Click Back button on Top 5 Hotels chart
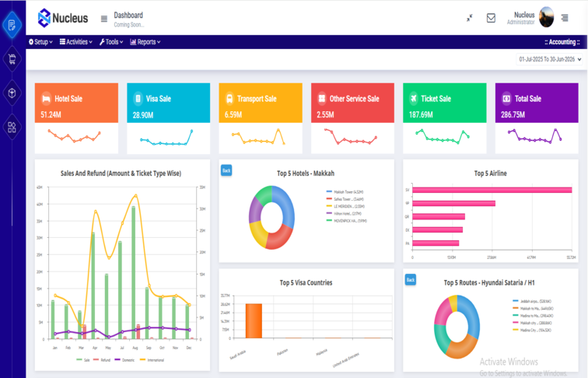 (226, 170)
